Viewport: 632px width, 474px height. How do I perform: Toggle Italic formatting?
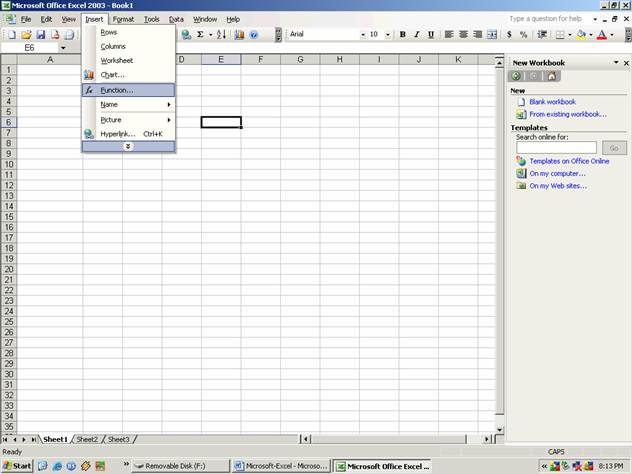(x=417, y=35)
